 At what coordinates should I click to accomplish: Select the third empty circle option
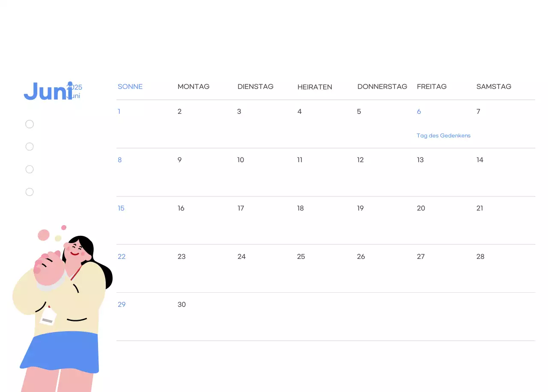coord(29,169)
